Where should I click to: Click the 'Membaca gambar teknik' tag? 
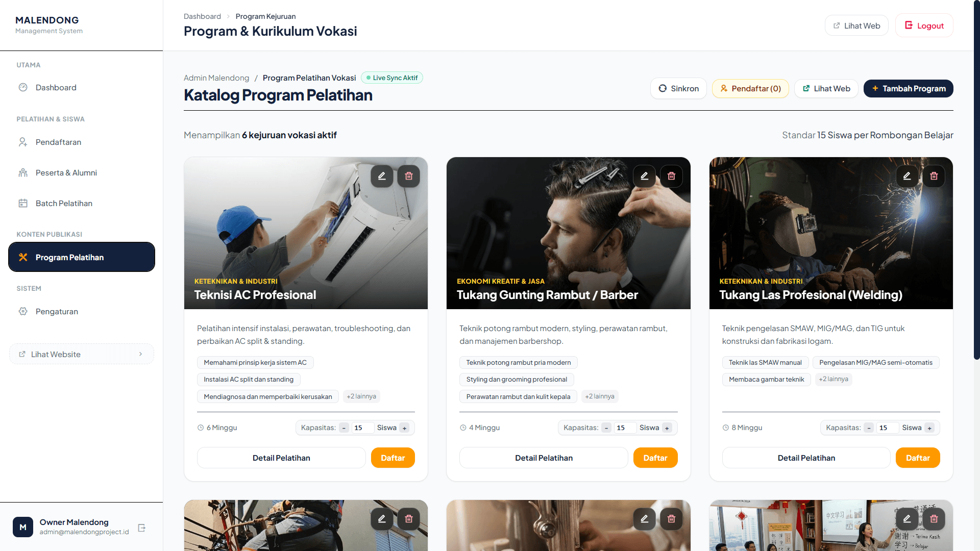(x=767, y=380)
